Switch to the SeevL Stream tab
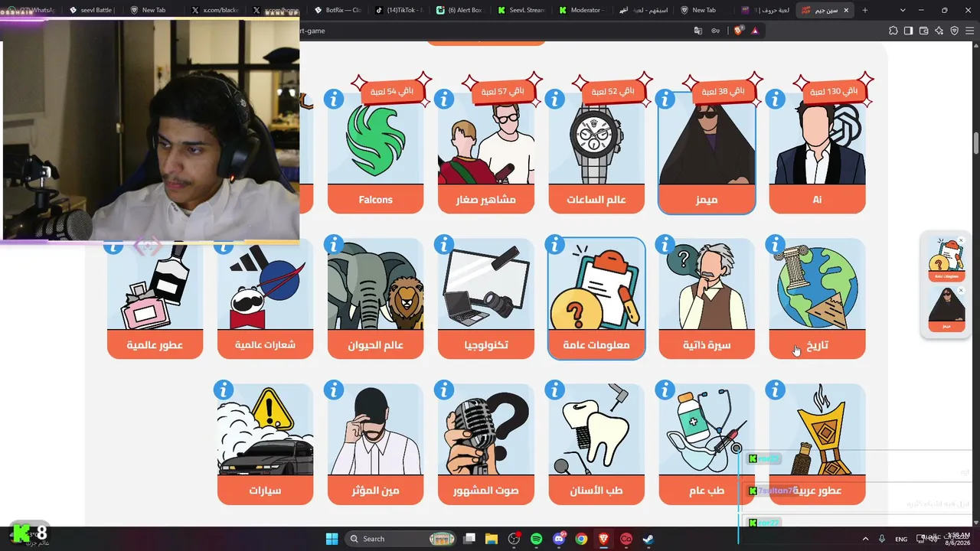The width and height of the screenshot is (980, 551). click(521, 10)
